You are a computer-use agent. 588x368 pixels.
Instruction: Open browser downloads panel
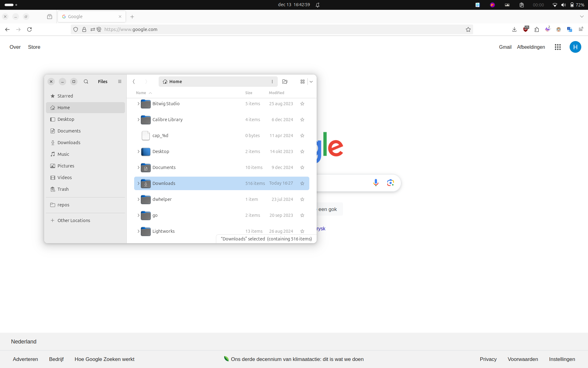click(x=514, y=29)
